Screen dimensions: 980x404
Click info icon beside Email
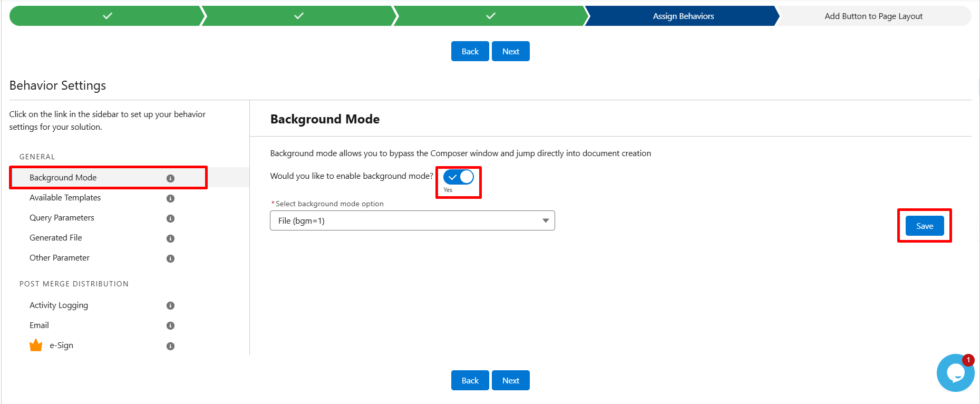pyautogui.click(x=170, y=325)
